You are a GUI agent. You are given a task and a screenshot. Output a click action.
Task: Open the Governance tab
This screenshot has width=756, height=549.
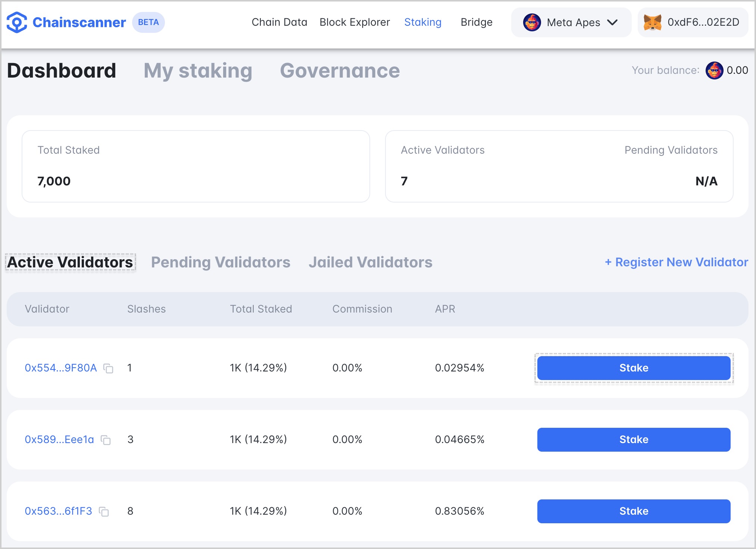pyautogui.click(x=340, y=70)
